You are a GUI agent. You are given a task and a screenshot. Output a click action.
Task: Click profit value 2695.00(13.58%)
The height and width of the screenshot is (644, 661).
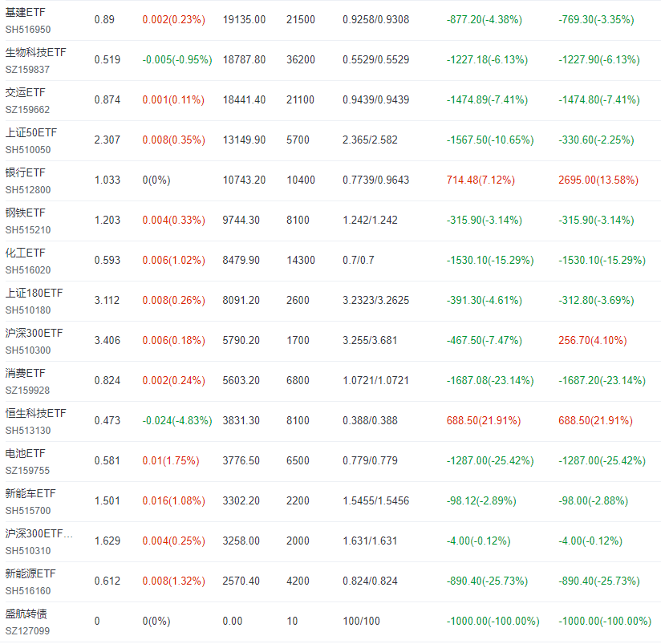(x=598, y=180)
